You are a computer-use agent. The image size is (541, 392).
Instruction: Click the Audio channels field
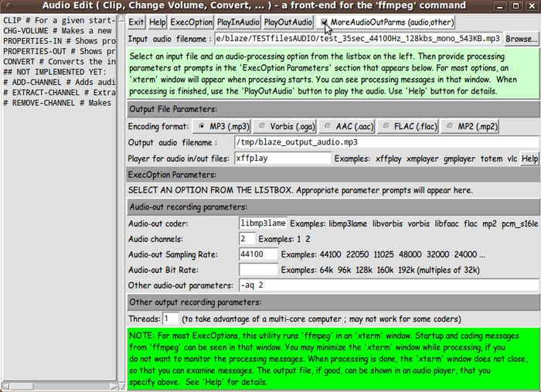pyautogui.click(x=247, y=239)
